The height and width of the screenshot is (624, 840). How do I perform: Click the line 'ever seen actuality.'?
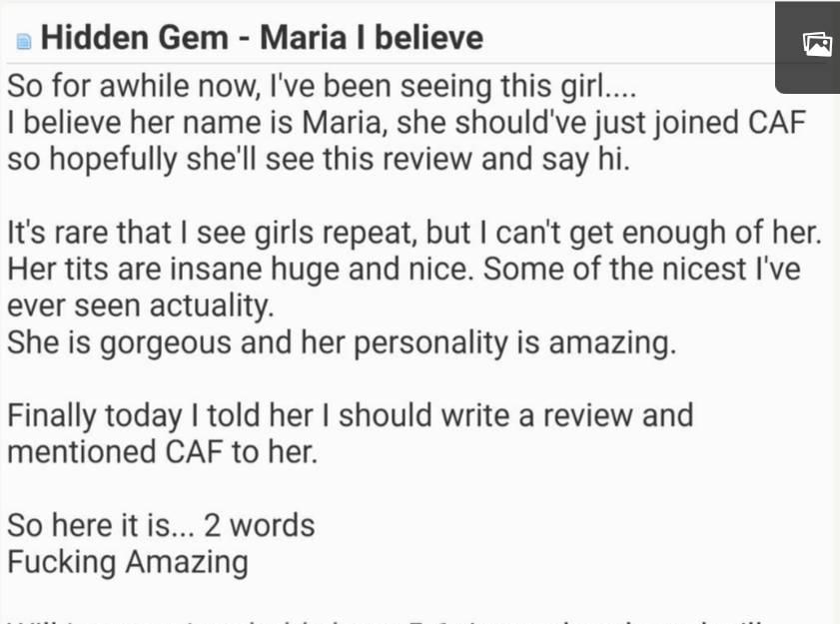point(141,306)
